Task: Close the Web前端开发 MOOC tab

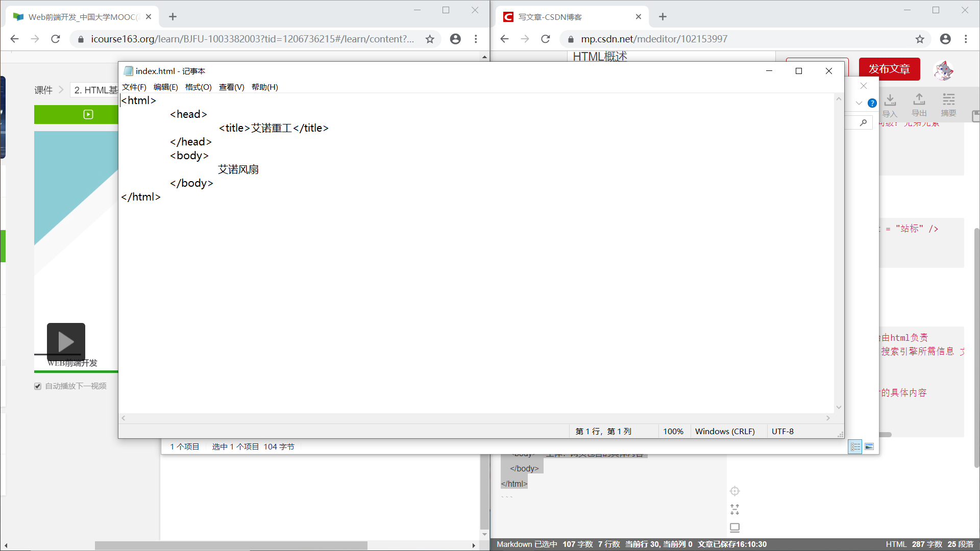Action: point(149,17)
